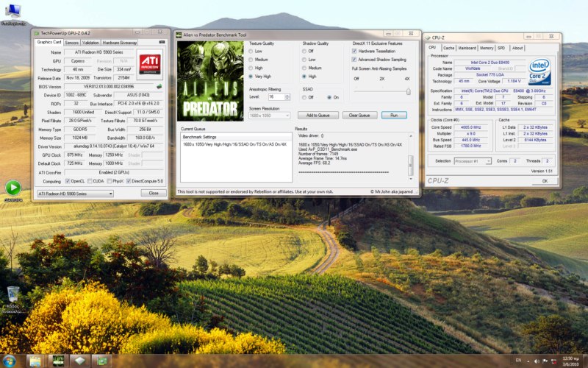Click the EN language indicator in taskbar
This screenshot has height=368, width=588.
(518, 361)
